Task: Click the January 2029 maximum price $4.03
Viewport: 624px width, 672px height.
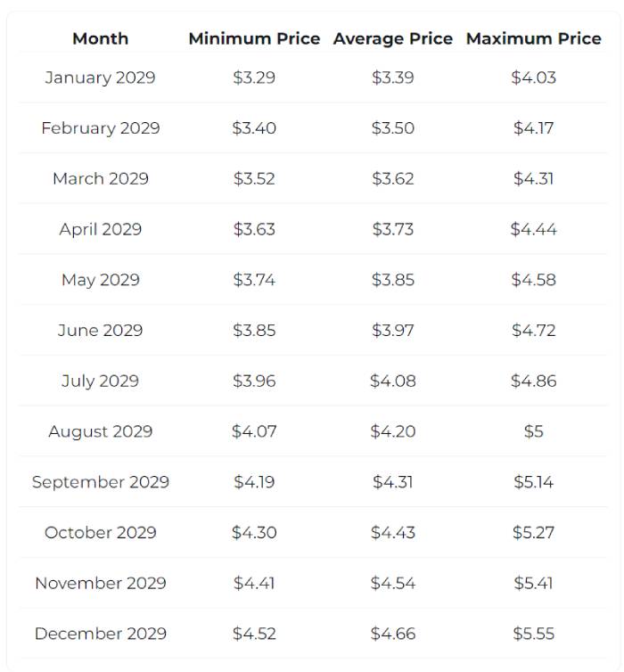Action: 533,78
